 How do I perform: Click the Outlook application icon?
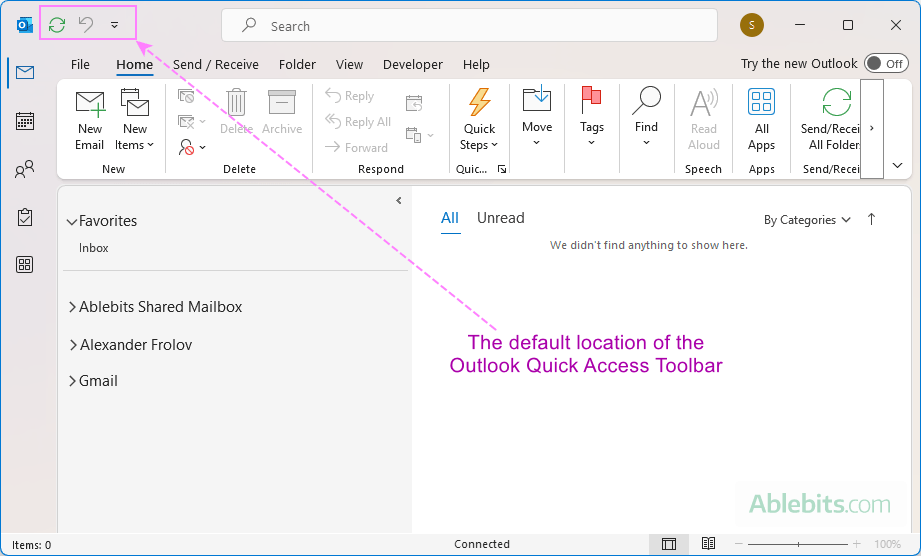(25, 25)
